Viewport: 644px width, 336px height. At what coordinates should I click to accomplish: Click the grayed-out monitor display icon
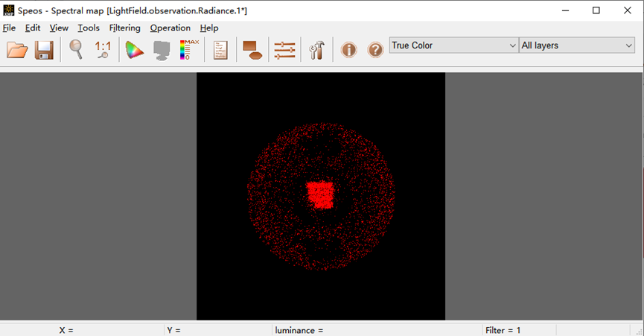point(162,51)
